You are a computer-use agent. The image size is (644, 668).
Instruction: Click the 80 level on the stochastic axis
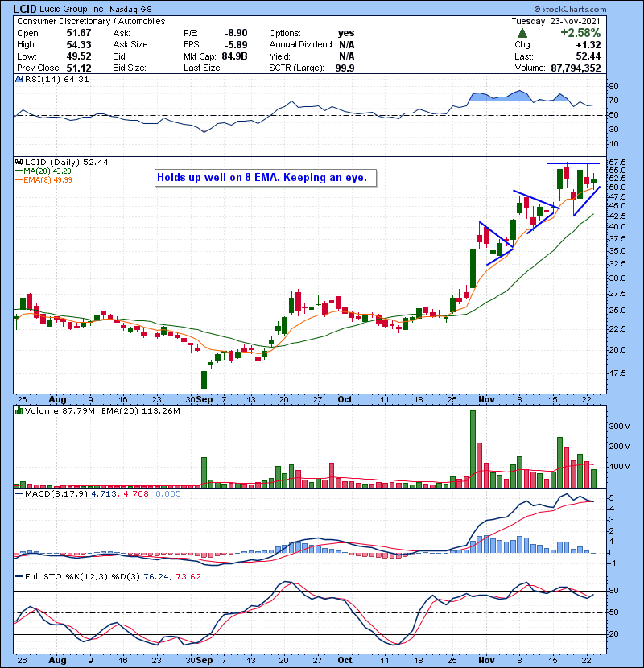click(613, 591)
